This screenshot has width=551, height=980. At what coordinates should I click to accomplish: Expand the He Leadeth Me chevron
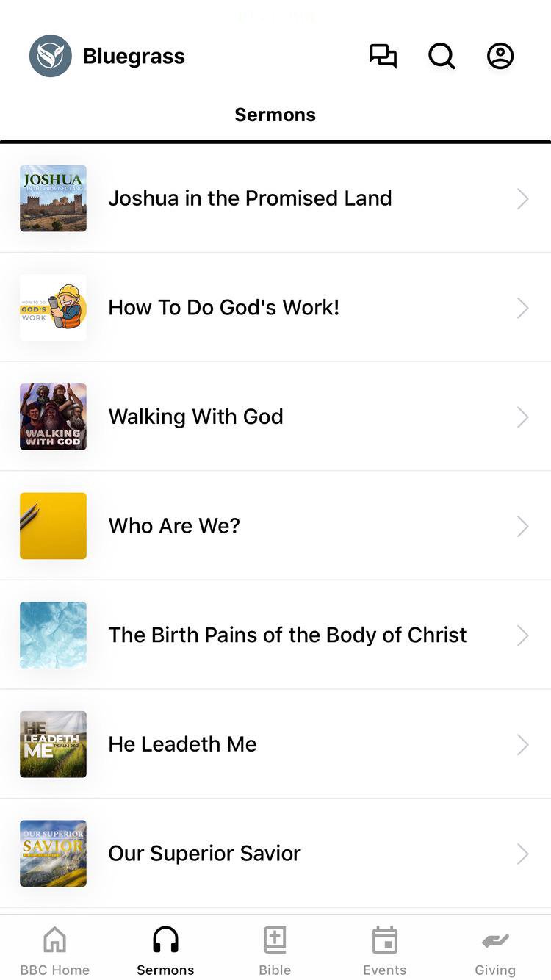pyautogui.click(x=522, y=745)
